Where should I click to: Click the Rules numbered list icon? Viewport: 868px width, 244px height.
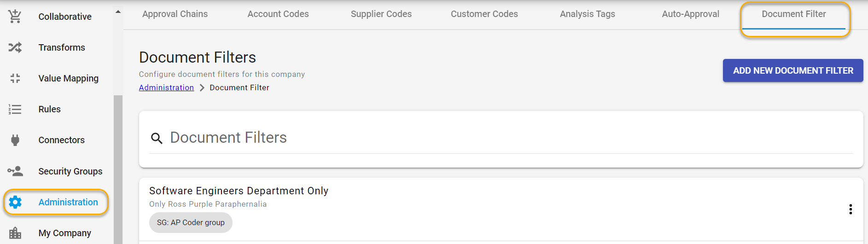(15, 109)
